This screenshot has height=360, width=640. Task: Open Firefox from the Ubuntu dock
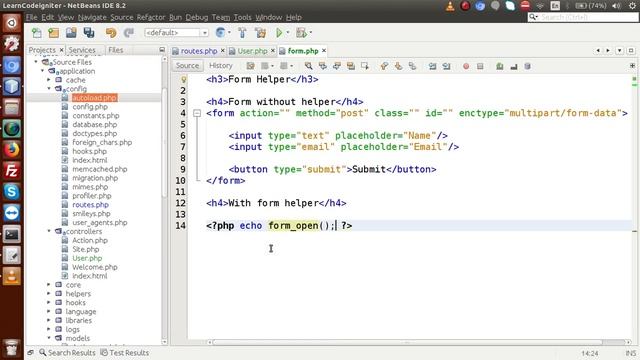coord(11,150)
